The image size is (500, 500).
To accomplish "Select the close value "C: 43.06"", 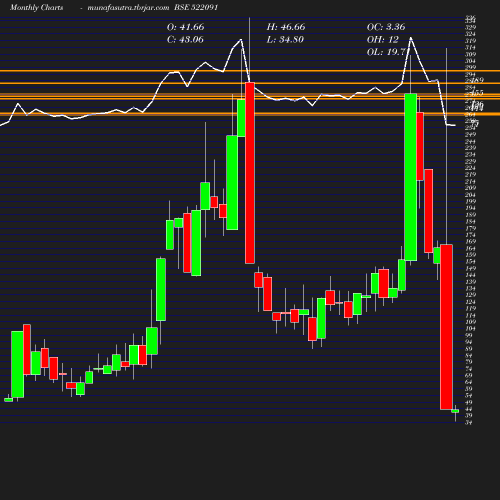I will point(185,40).
